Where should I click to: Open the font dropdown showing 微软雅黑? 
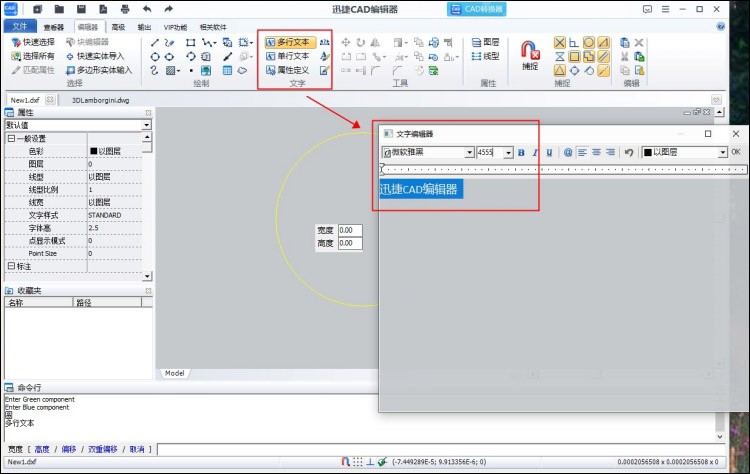[469, 152]
